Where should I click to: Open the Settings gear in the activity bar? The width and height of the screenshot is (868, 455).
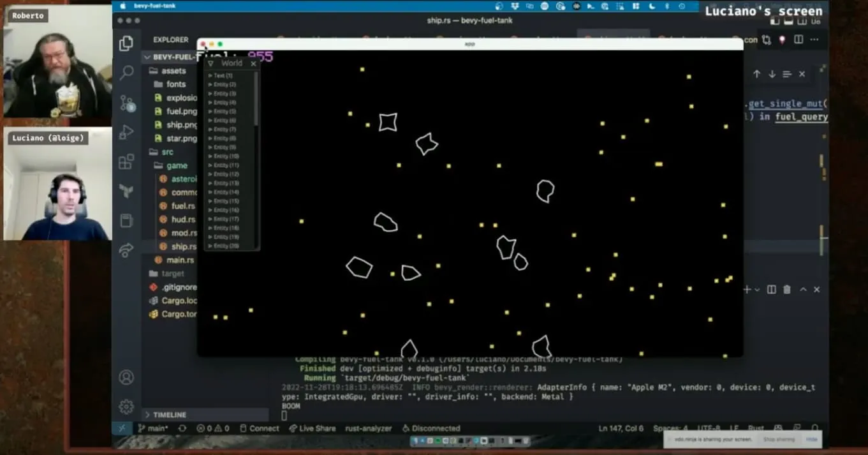[x=126, y=406]
